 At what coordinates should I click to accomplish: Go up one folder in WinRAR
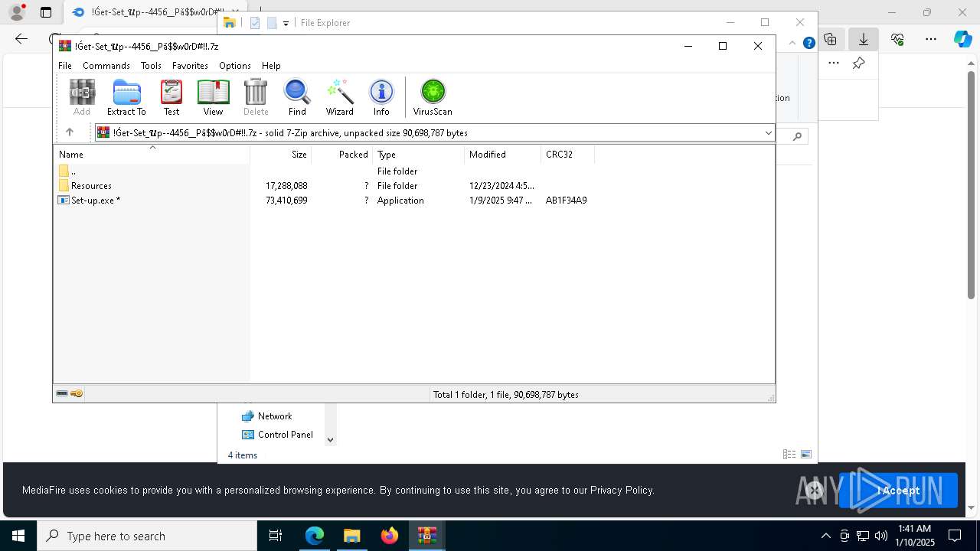click(70, 132)
